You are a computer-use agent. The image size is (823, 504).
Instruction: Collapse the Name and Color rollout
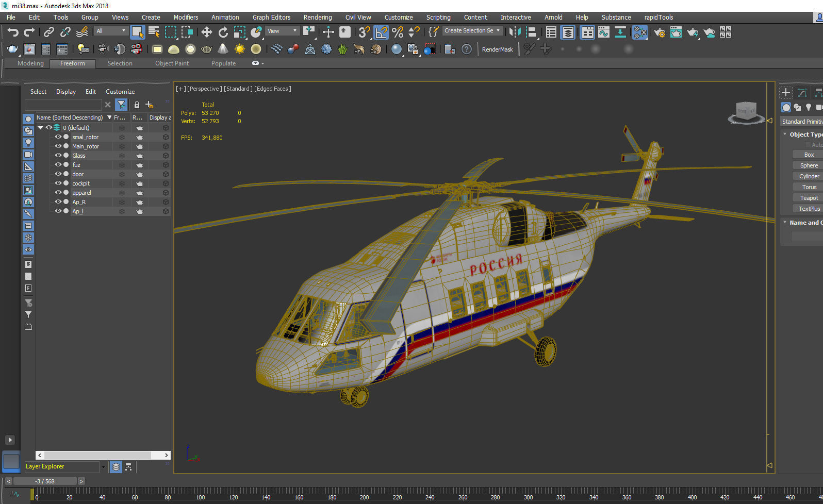pos(785,223)
